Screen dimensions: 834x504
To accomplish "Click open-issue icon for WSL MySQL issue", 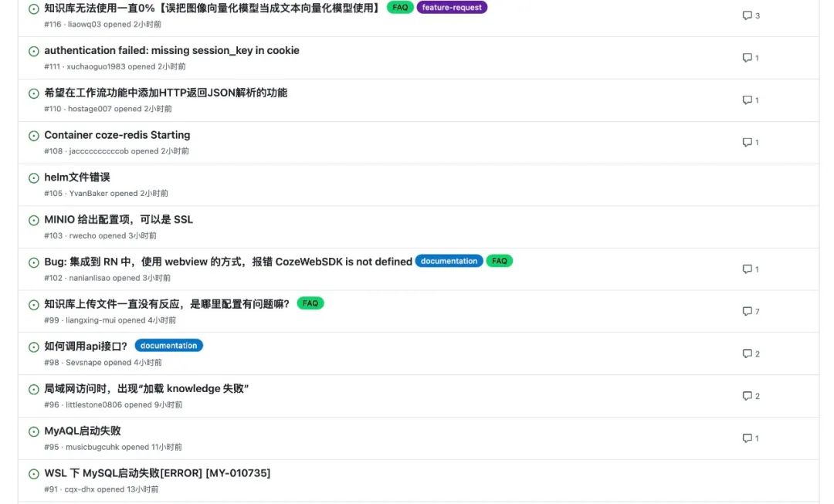I will 33,474.
